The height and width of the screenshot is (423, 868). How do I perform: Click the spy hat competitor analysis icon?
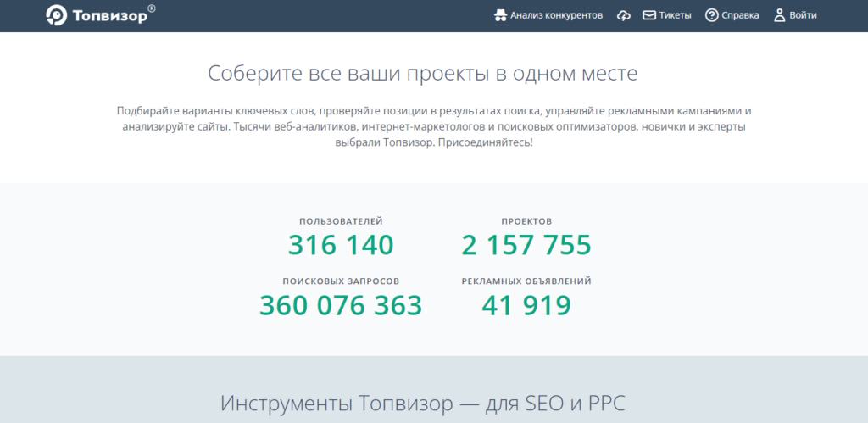500,15
